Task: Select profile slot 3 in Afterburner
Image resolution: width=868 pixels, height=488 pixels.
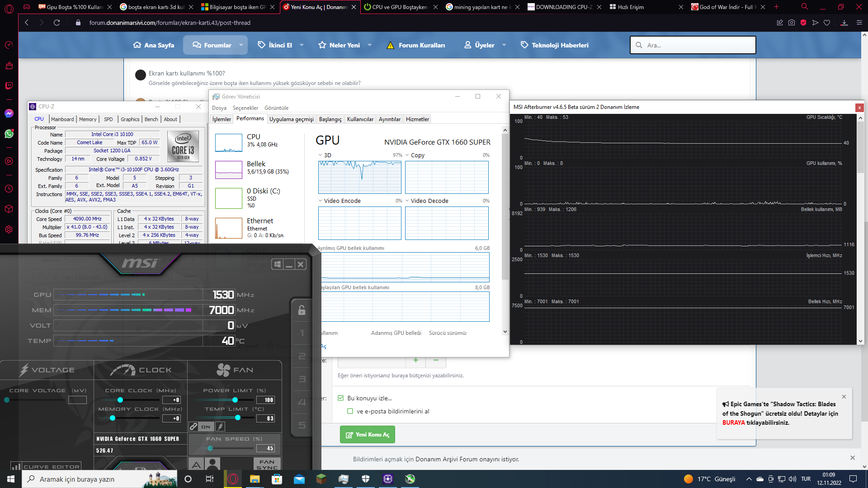Action: pos(302,380)
